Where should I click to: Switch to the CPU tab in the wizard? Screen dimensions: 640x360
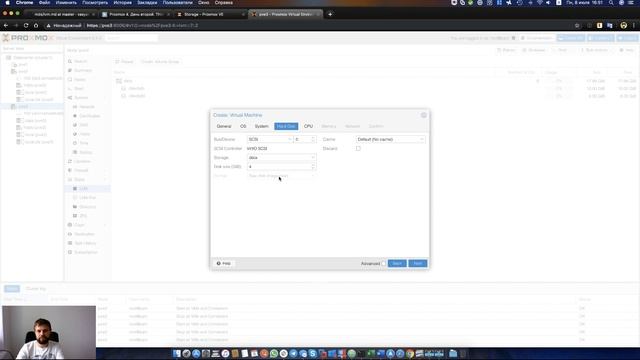tap(308, 127)
